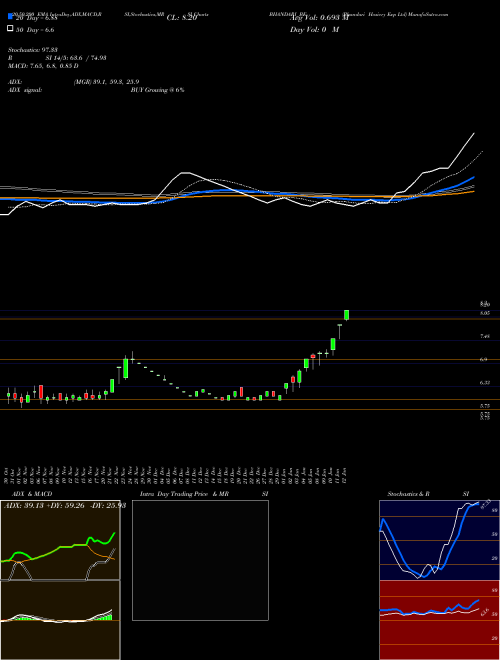Click the tall red candle near chart start
The image size is (500, 660).
pyautogui.click(x=41, y=392)
